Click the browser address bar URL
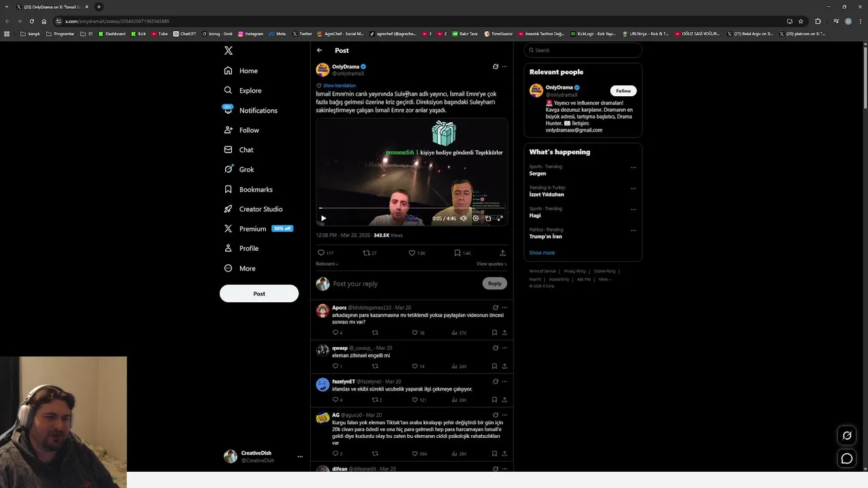 [117, 21]
